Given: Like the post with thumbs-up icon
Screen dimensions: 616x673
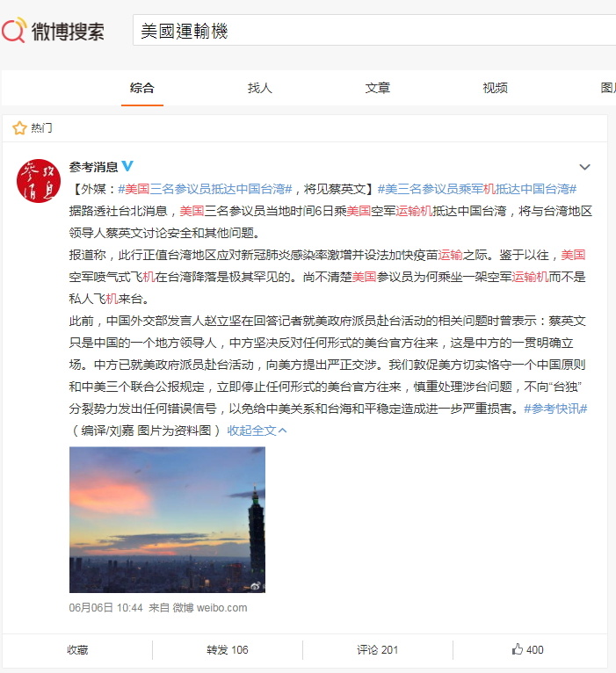Looking at the screenshot, I should [x=527, y=649].
